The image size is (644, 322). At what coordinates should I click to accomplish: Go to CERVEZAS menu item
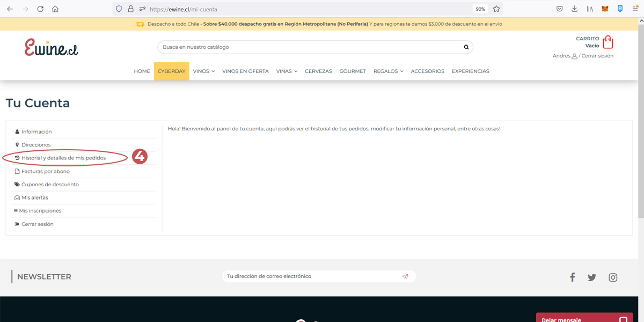pyautogui.click(x=318, y=71)
